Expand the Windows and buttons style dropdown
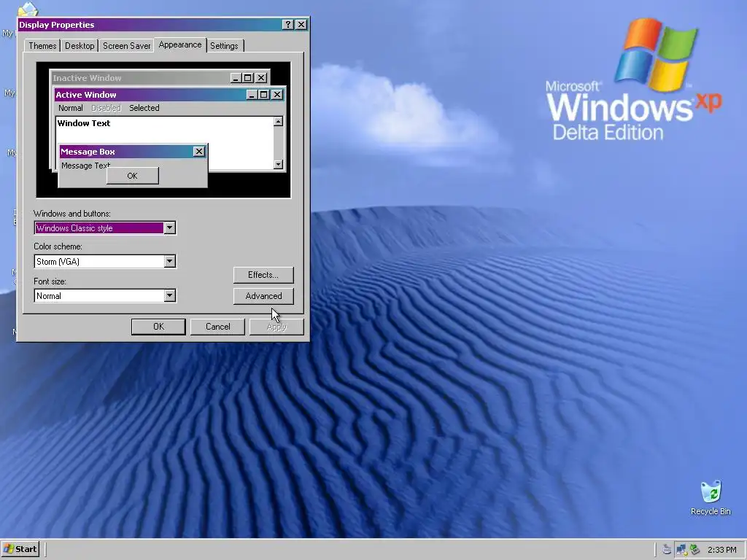Viewport: 747px width, 560px height. [169, 228]
